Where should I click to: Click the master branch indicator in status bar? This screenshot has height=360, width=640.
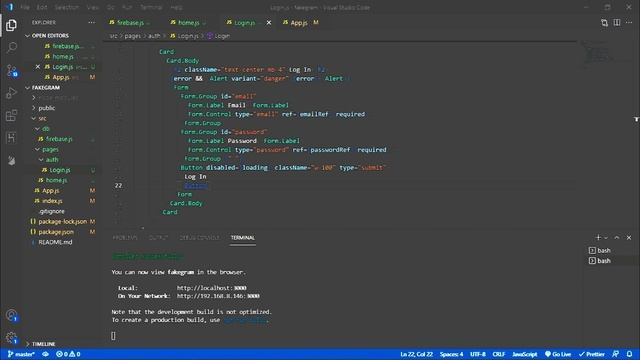pyautogui.click(x=21, y=354)
